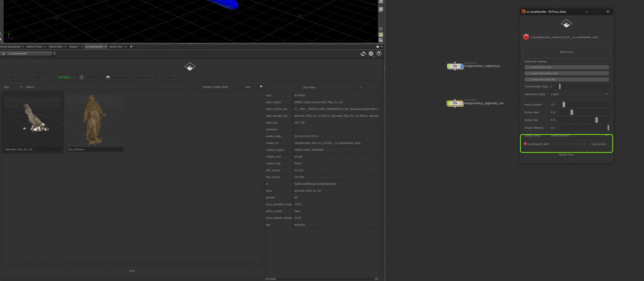Open the Preferences tab
Image resolution: width=644 pixels, height=281 pixels.
[143, 77]
